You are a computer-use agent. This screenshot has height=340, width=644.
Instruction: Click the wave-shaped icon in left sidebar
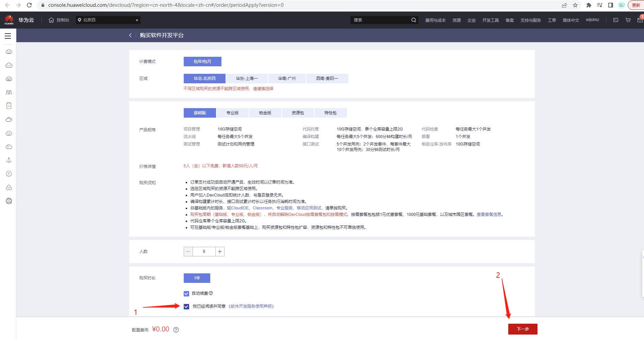coord(9,92)
